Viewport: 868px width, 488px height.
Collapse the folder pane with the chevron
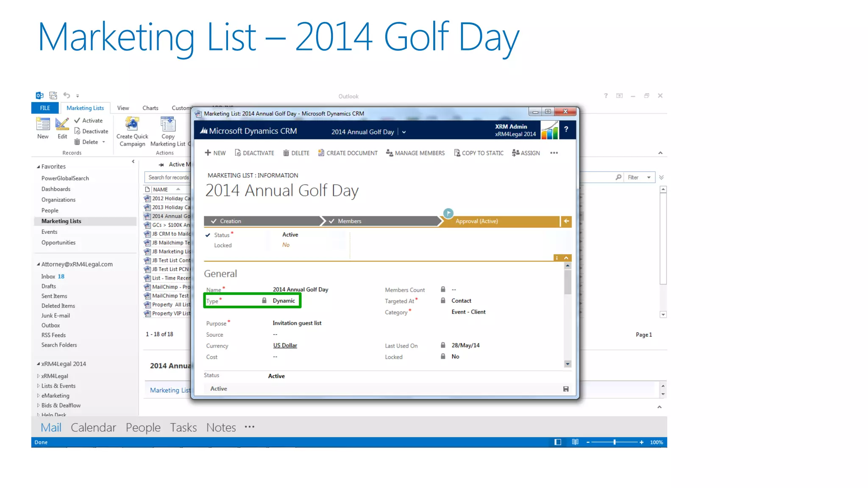coord(133,161)
